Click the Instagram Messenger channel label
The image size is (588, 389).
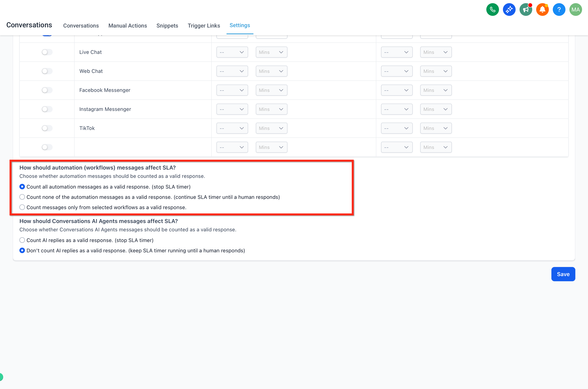coord(105,109)
